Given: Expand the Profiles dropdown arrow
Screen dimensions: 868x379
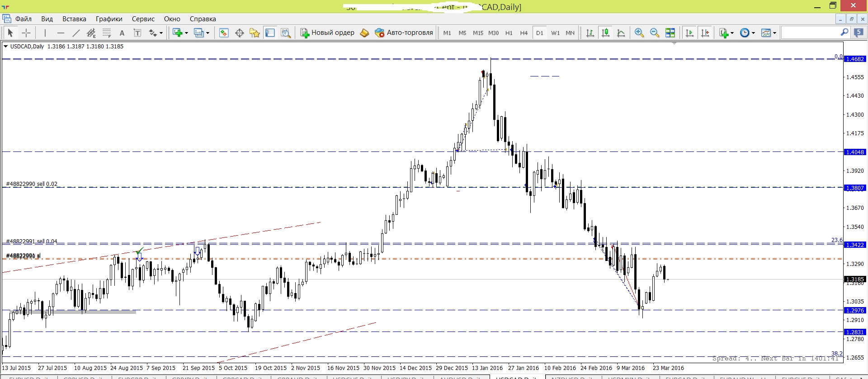Looking at the screenshot, I should tap(208, 33).
